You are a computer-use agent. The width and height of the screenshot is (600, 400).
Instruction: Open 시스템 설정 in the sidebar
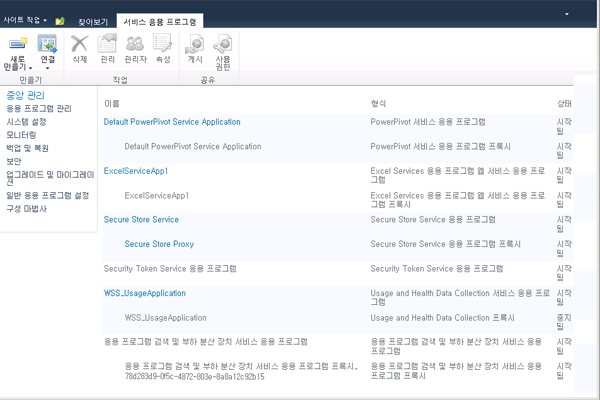click(x=26, y=122)
